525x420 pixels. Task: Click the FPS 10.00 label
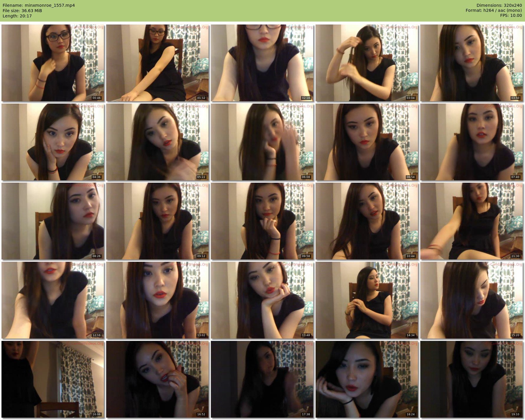tap(511, 15)
